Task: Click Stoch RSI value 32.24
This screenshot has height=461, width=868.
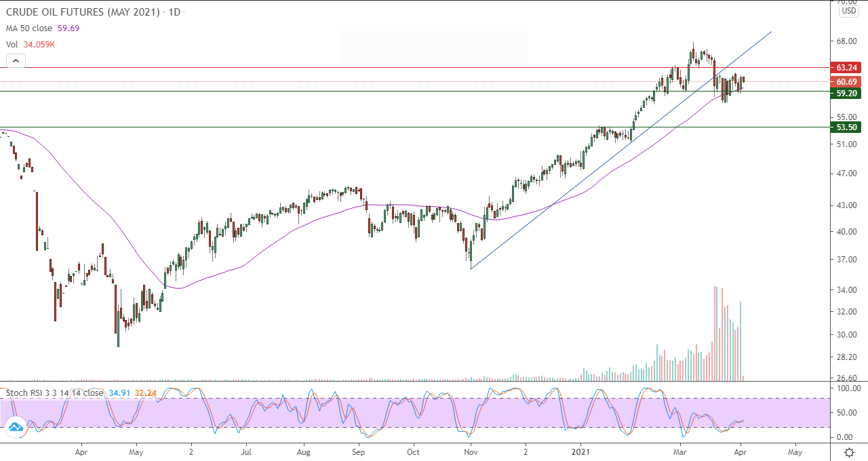Action: tap(144, 393)
